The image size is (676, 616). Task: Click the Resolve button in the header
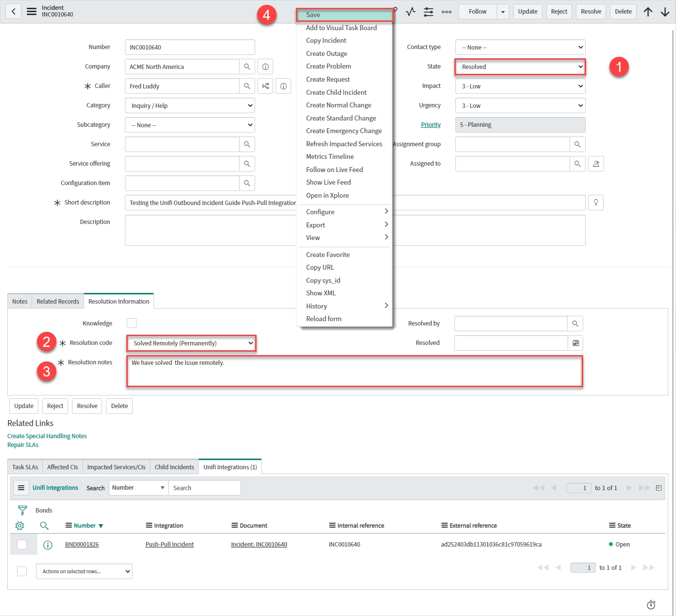pos(591,12)
